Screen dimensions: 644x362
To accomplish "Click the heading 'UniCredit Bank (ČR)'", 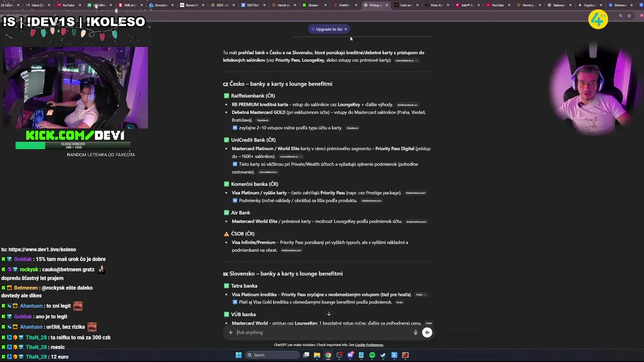I will 253,140.
